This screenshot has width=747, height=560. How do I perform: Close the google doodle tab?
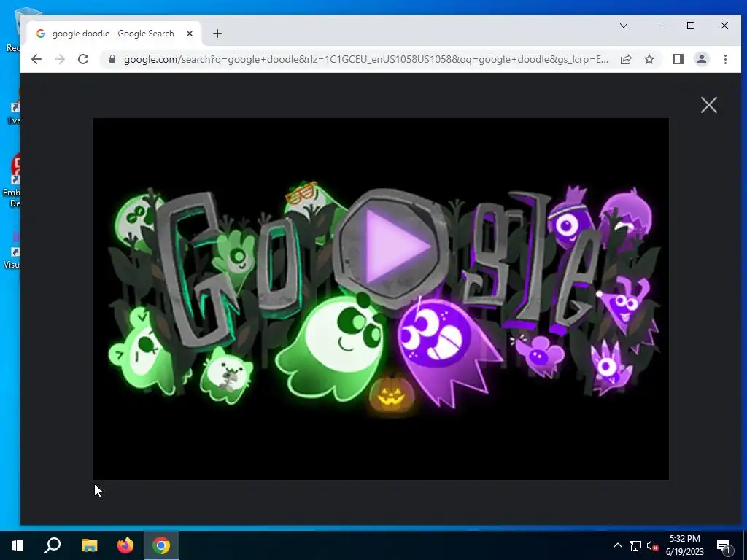click(x=190, y=34)
